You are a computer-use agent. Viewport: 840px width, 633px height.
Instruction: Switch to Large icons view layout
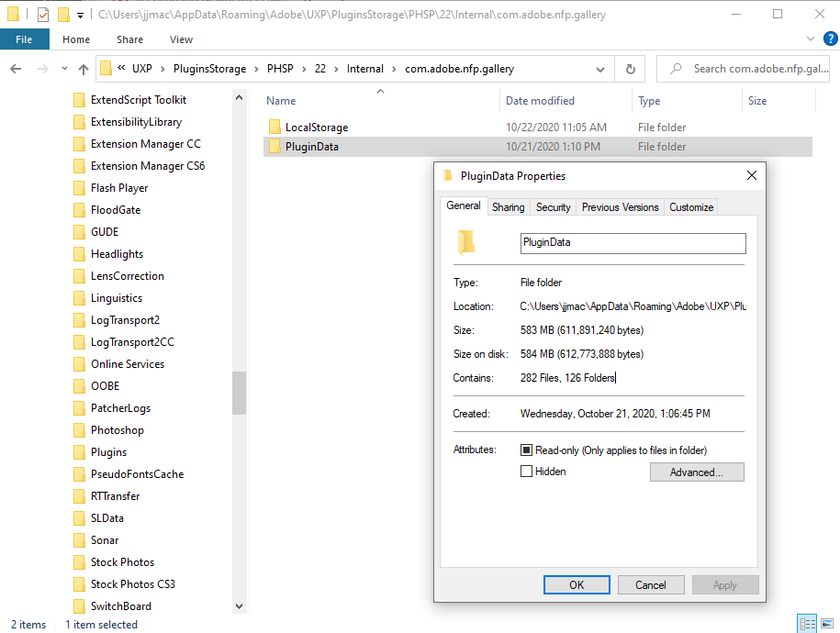point(827,624)
